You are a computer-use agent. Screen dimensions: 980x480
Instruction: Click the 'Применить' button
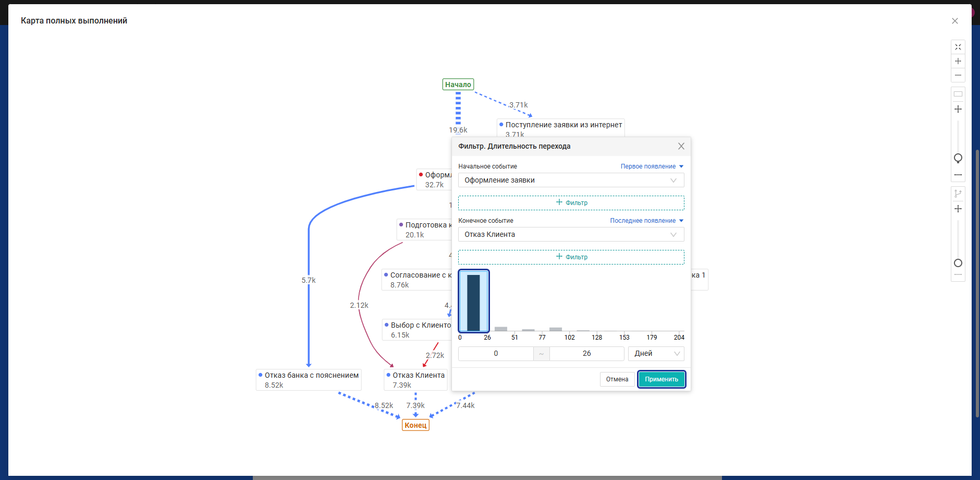click(661, 379)
